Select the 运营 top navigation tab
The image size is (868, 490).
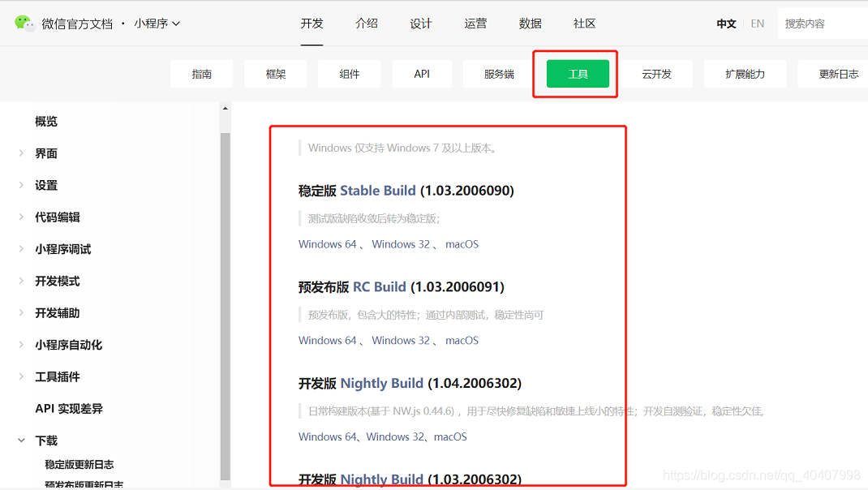pyautogui.click(x=475, y=24)
